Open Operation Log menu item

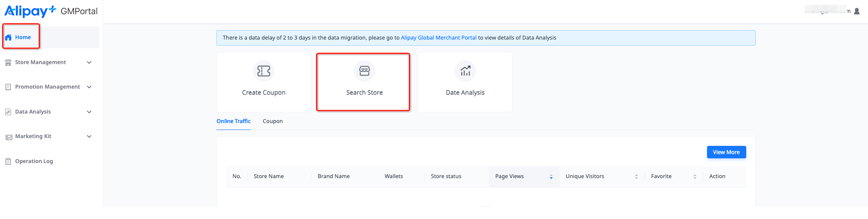(x=50, y=161)
